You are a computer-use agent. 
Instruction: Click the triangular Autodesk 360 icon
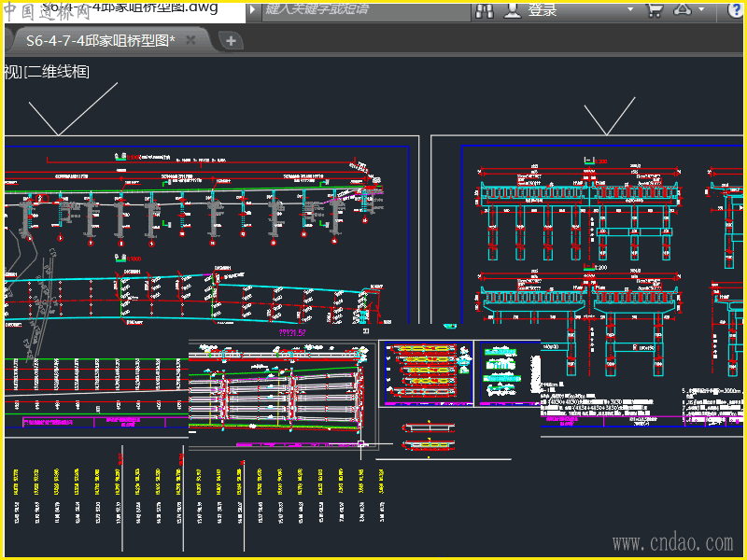(x=684, y=10)
